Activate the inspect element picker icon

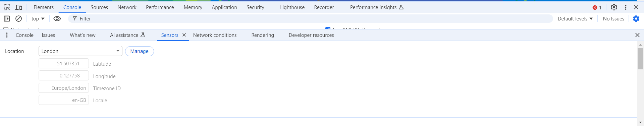[7, 7]
